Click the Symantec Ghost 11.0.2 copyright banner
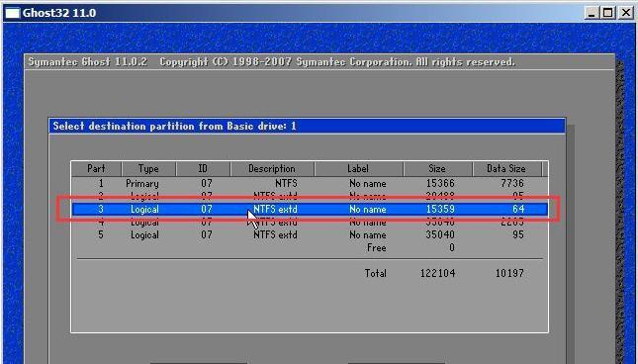The image size is (638, 364). point(271,62)
